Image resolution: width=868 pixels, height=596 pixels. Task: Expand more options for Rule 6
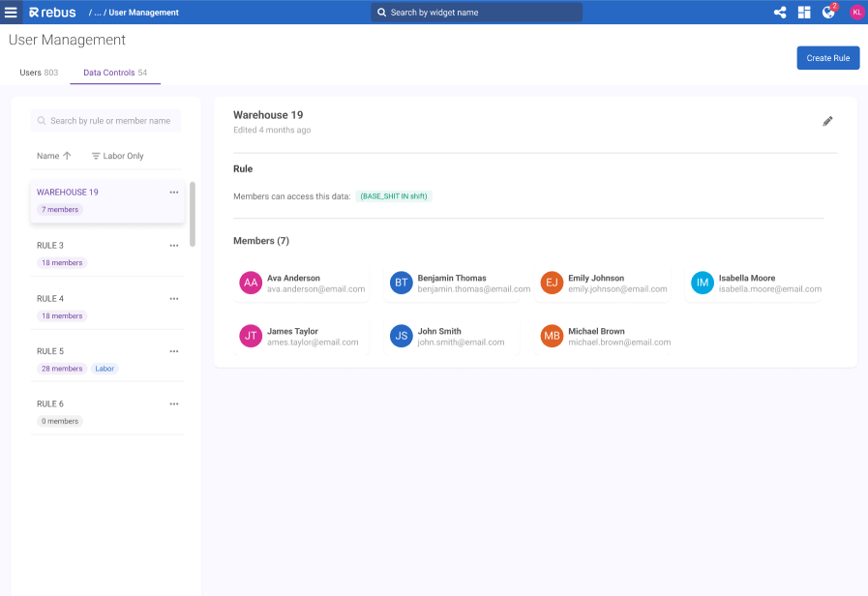(174, 404)
